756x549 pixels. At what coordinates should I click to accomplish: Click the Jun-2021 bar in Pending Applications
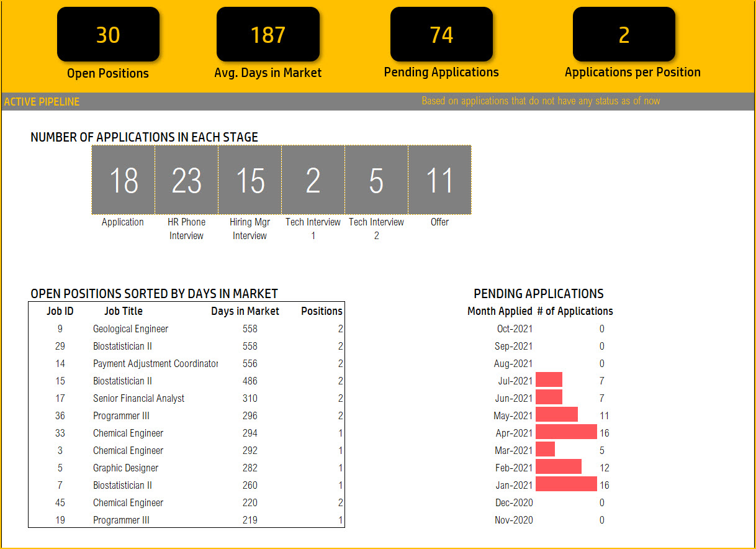coord(549,397)
